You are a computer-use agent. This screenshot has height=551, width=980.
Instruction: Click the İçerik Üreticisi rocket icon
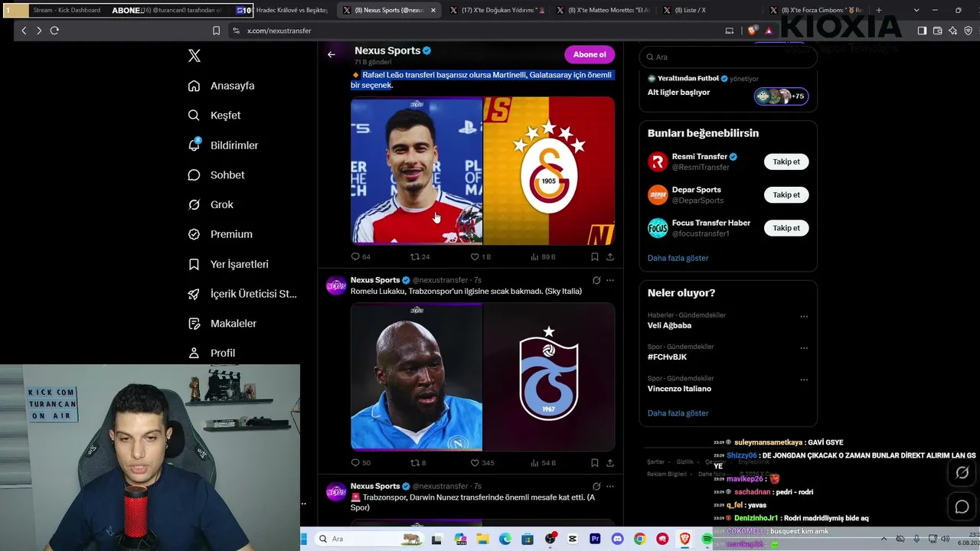(194, 294)
